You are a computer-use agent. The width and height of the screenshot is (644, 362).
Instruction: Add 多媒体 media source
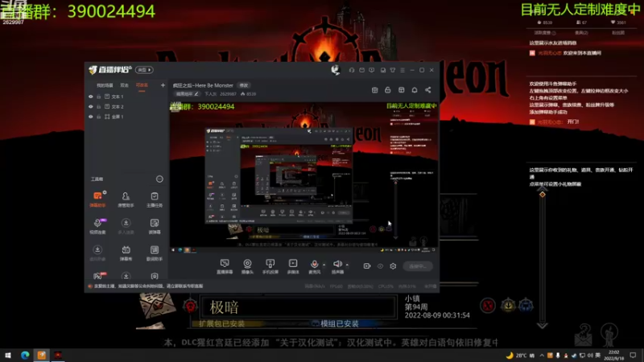[293, 266]
